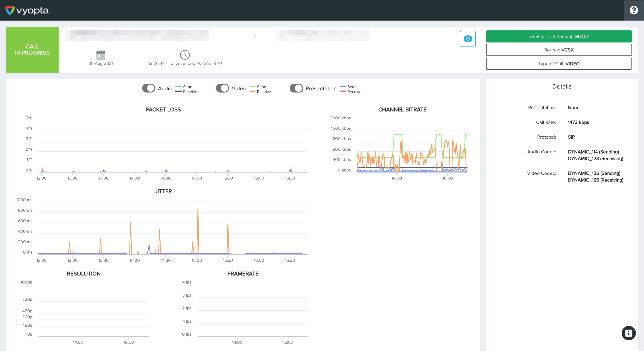Take a snapshot with camera button

[468, 39]
